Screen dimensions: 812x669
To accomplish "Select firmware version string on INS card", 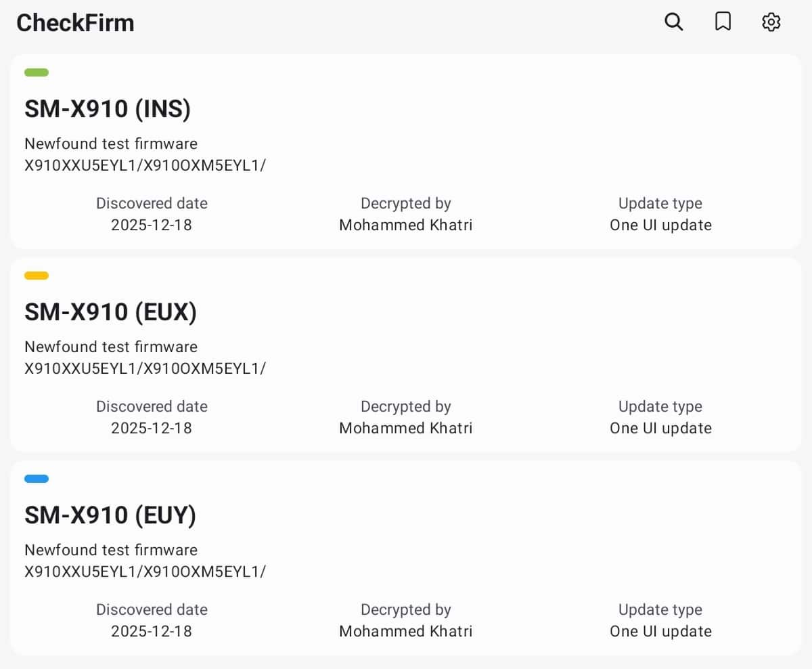I will [145, 165].
